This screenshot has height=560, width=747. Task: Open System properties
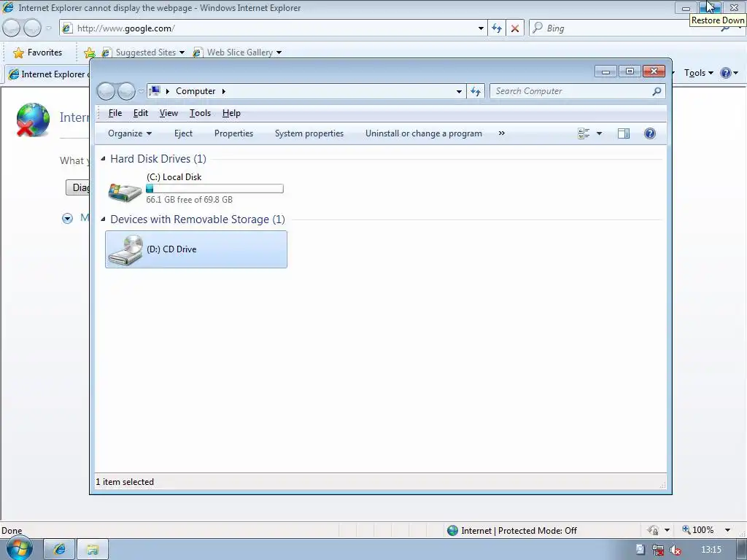309,133
